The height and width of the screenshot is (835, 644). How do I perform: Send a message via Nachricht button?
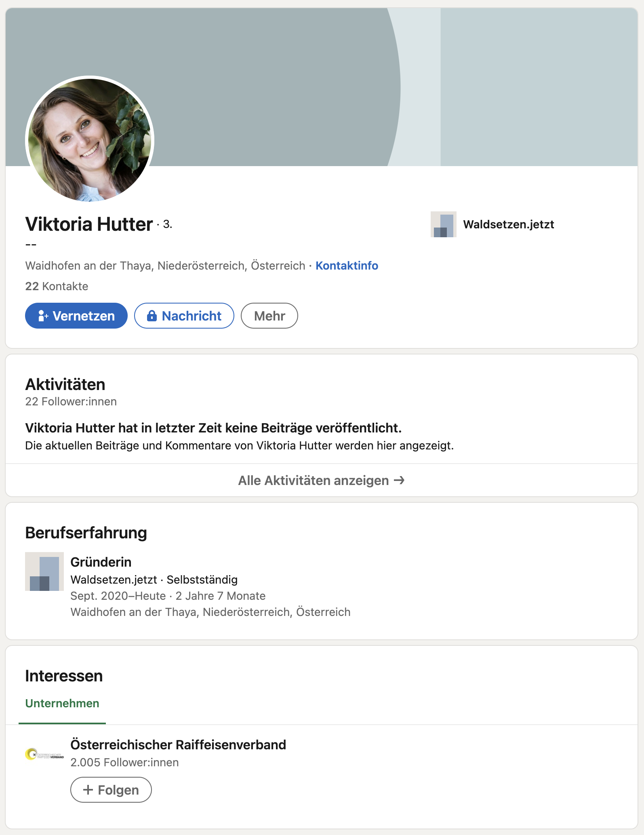pos(184,316)
